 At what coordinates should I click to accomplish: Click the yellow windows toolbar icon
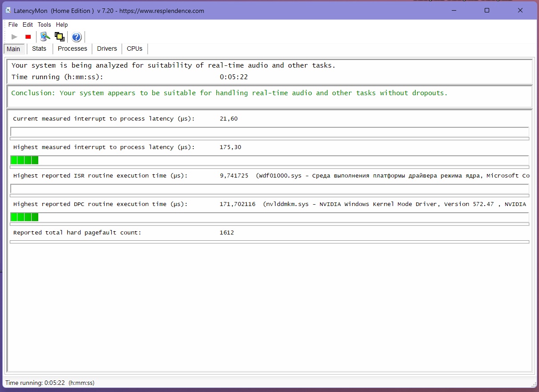59,37
